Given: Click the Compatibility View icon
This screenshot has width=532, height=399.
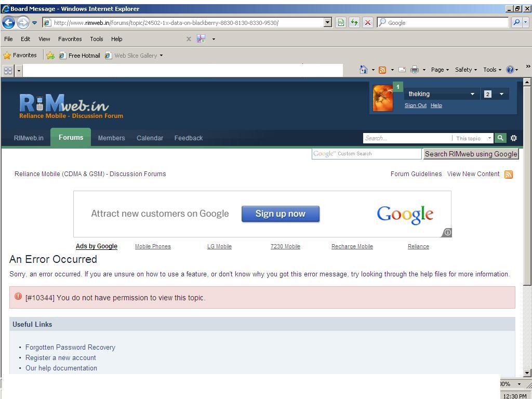Looking at the screenshot, I should tap(341, 23).
